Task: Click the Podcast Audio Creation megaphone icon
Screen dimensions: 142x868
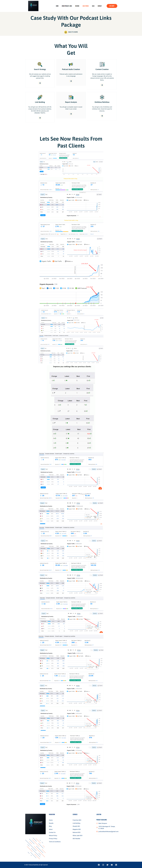Action: click(71, 64)
